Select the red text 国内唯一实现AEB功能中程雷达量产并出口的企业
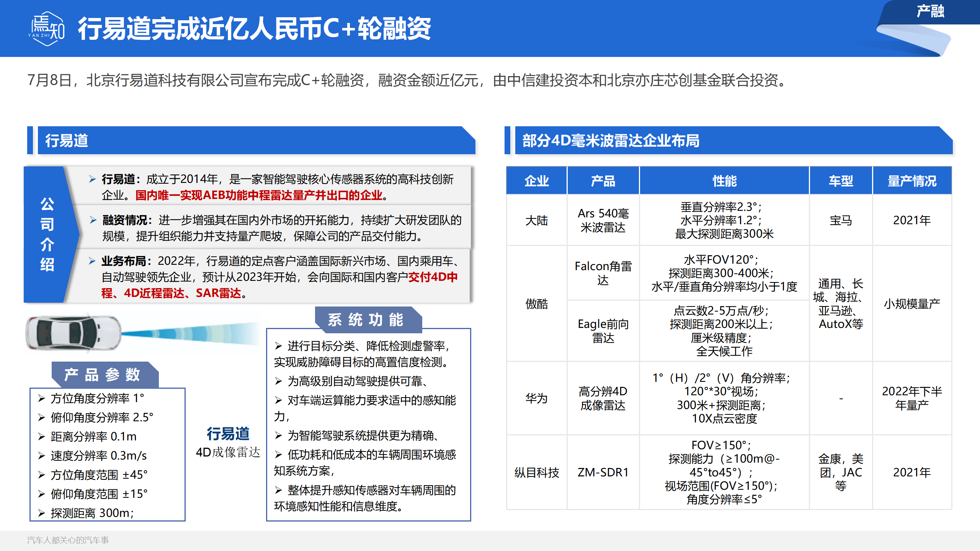 pyautogui.click(x=259, y=195)
